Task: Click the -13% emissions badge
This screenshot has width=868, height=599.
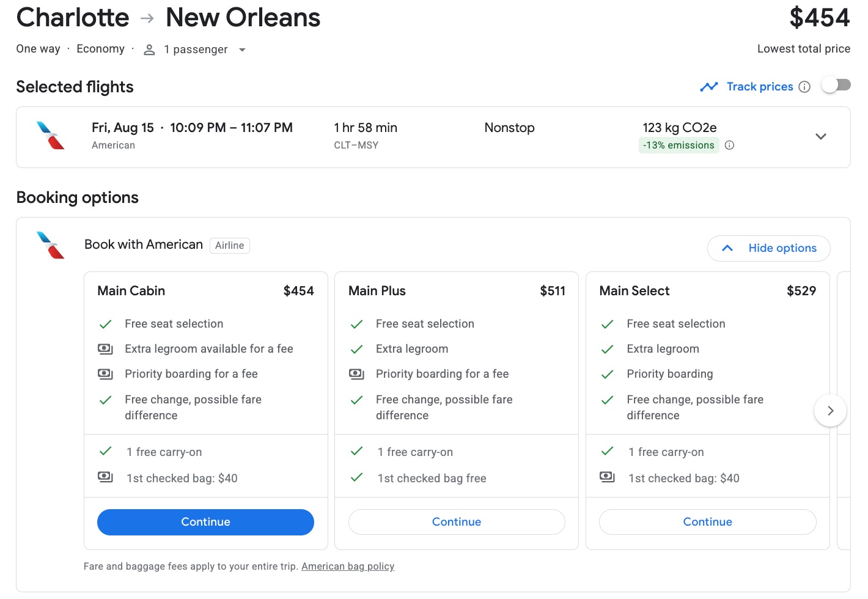Action: [x=679, y=145]
